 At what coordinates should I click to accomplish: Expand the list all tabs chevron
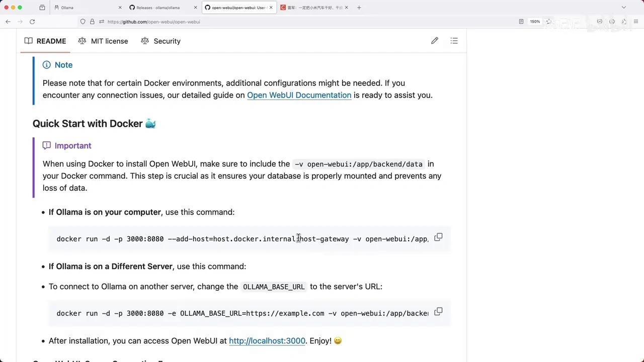coord(624,8)
